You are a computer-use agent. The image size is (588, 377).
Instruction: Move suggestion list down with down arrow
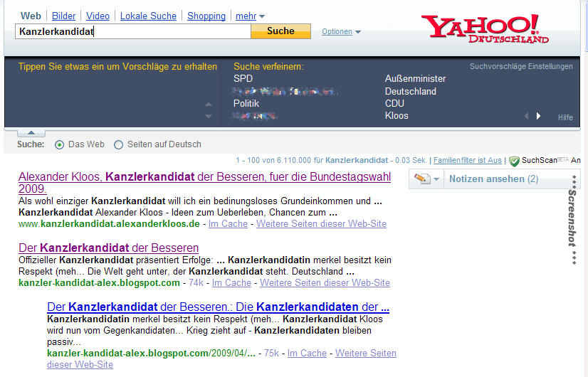pos(209,117)
